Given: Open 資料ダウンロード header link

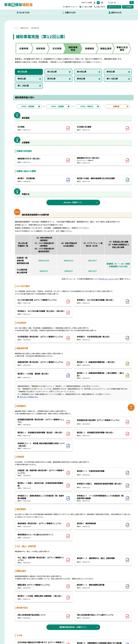Looking at the screenshot, I should pos(70,7).
